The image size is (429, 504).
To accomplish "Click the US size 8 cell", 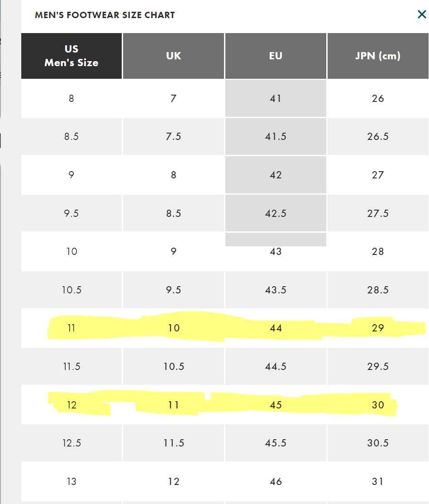I will [71, 98].
